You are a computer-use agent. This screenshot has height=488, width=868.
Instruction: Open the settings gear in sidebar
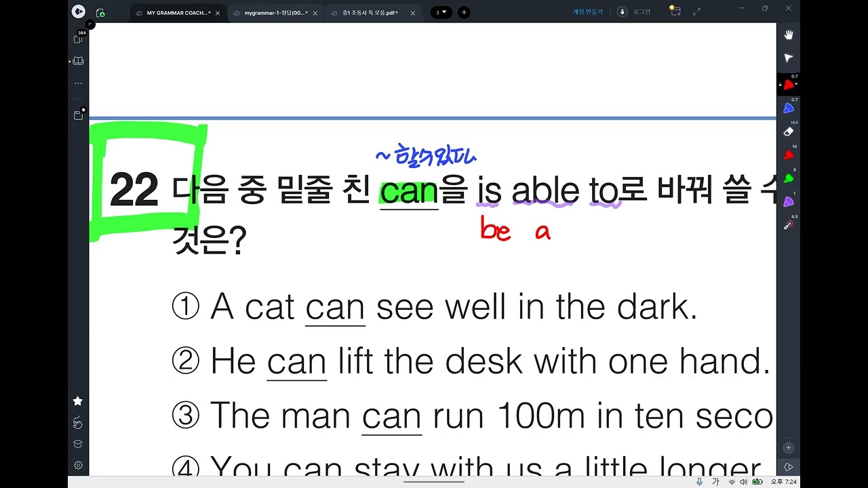(78, 466)
